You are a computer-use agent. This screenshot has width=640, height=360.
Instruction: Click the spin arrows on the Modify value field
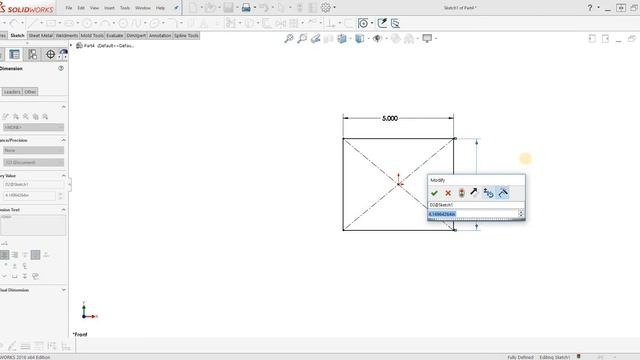(521, 213)
